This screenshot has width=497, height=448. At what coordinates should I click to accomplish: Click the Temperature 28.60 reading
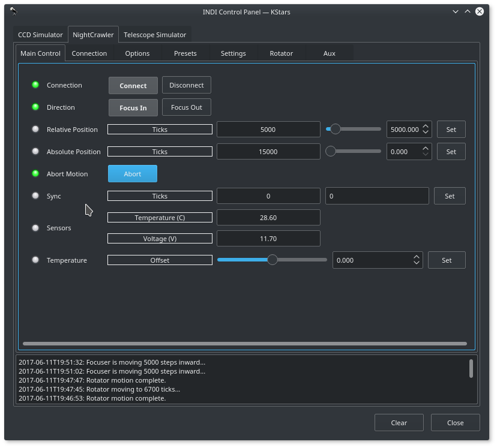[x=268, y=218]
